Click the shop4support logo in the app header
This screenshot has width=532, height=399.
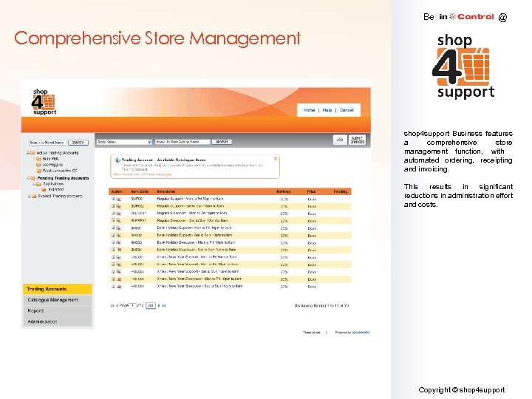(44, 102)
